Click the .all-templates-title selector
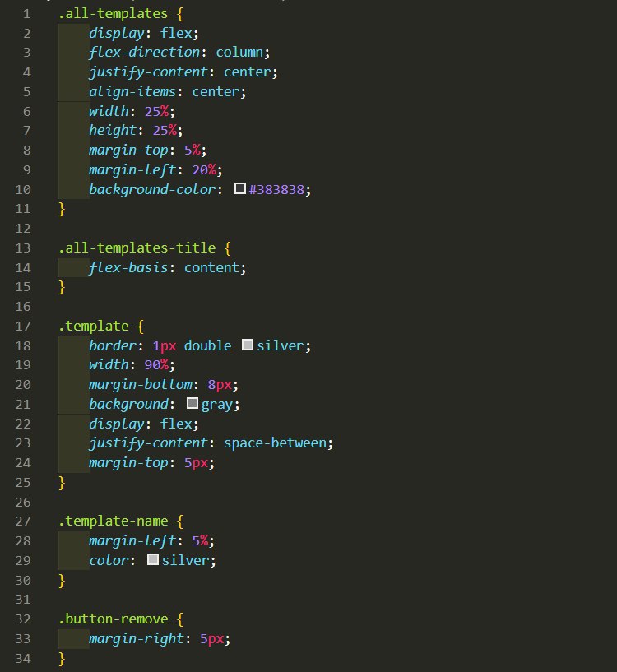The width and height of the screenshot is (617, 672). point(137,248)
